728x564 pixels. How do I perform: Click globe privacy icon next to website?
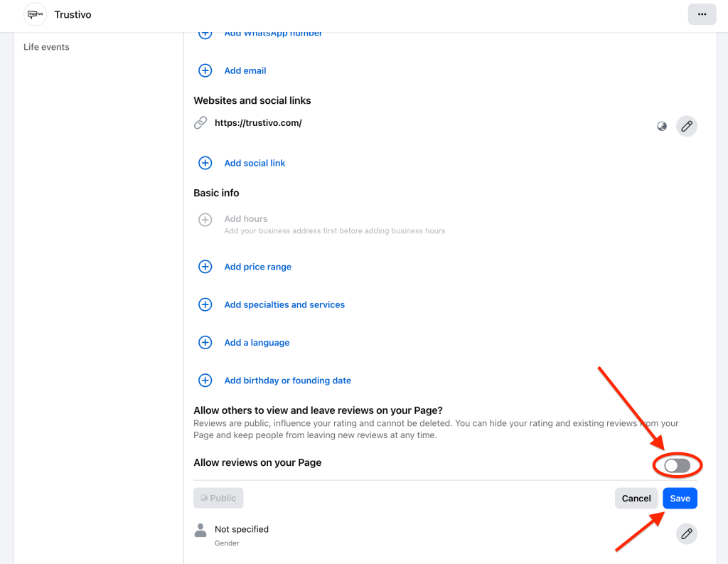click(662, 126)
